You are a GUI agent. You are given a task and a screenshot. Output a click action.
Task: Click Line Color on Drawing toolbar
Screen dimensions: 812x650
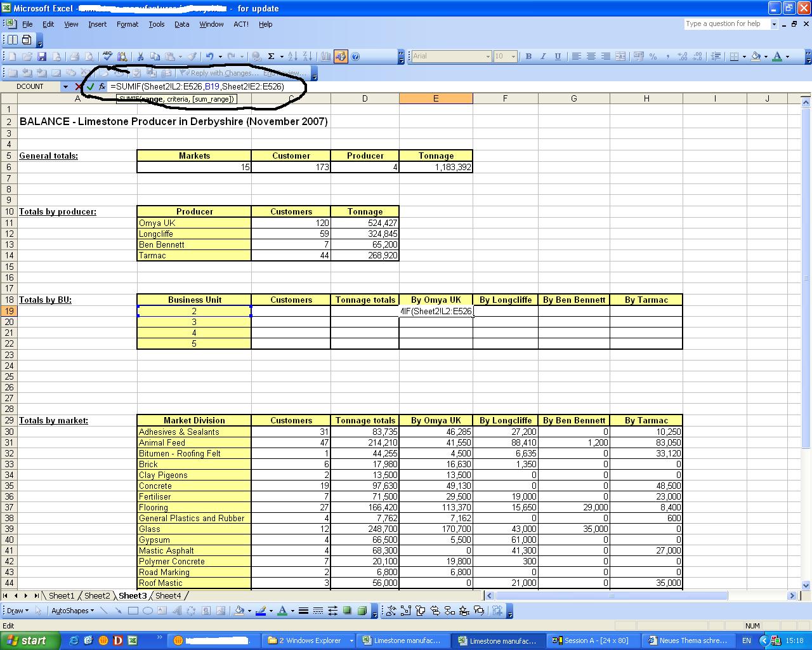tap(260, 611)
